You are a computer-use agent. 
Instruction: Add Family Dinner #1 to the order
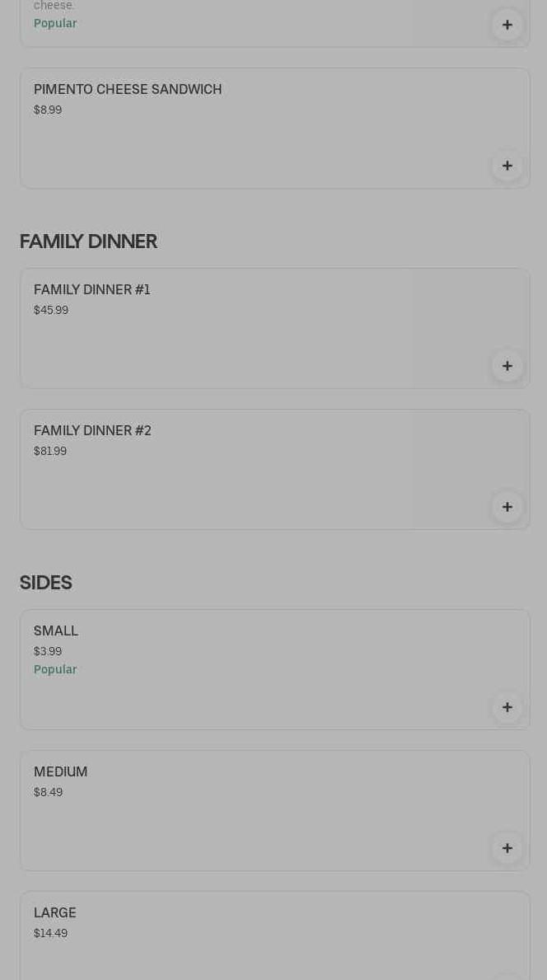[507, 366]
